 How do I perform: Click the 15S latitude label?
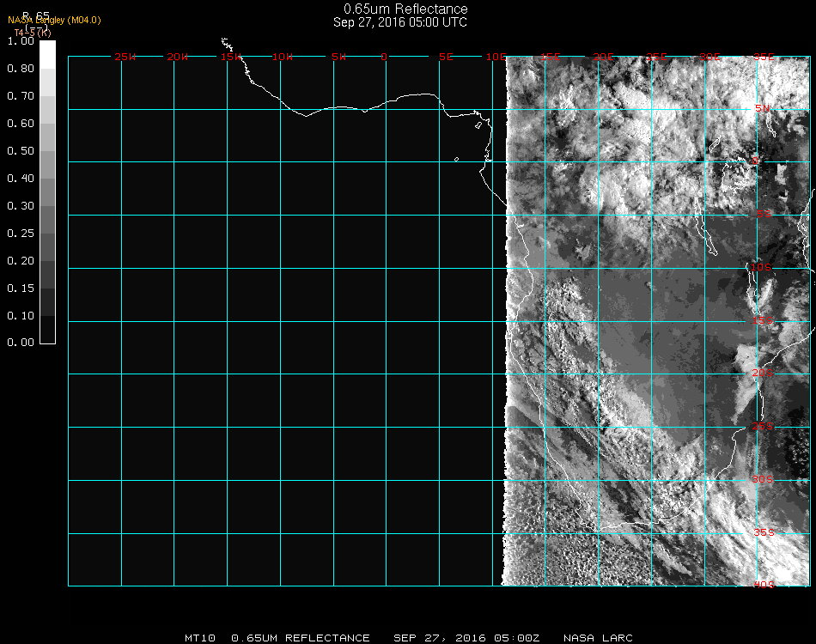763,320
